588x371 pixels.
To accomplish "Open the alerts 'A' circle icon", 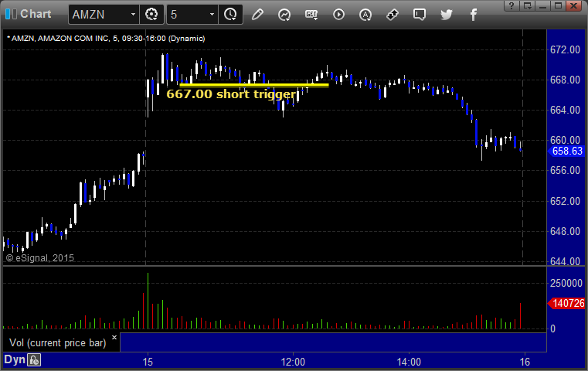I will (365, 15).
